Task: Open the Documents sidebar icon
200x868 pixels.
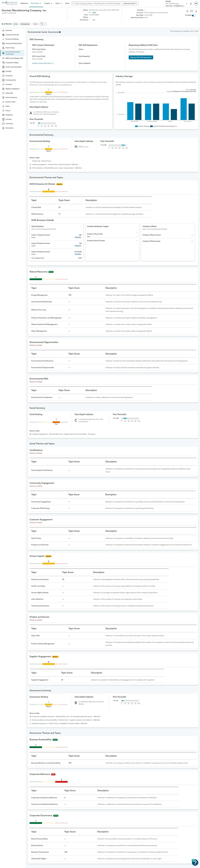Action: tap(3, 128)
